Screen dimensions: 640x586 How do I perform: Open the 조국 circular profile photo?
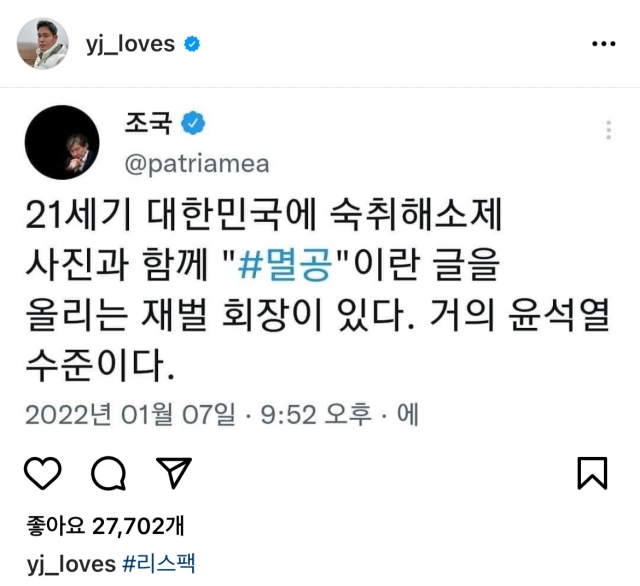coord(62,142)
